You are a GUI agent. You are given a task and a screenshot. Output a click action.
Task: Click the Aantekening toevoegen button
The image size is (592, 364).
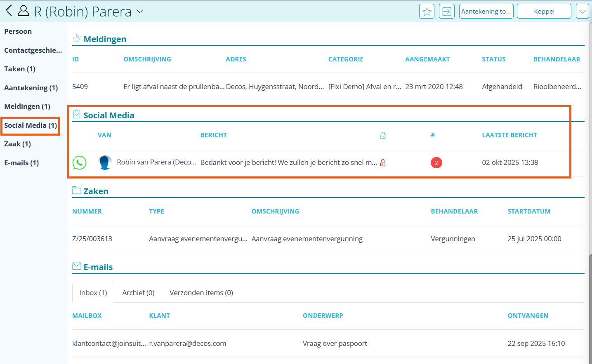[486, 12]
